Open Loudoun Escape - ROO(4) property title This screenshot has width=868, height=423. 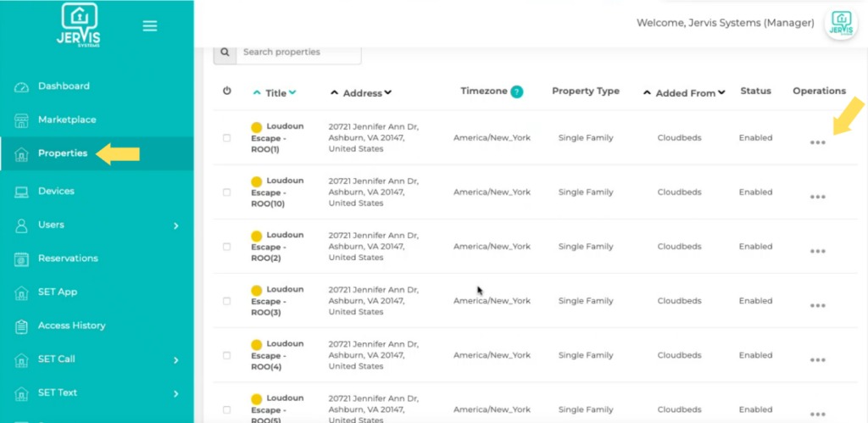pos(277,355)
